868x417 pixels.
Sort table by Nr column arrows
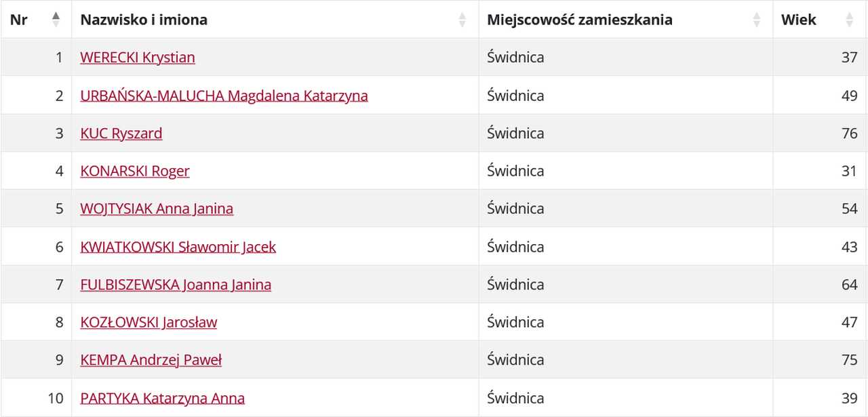click(x=56, y=20)
